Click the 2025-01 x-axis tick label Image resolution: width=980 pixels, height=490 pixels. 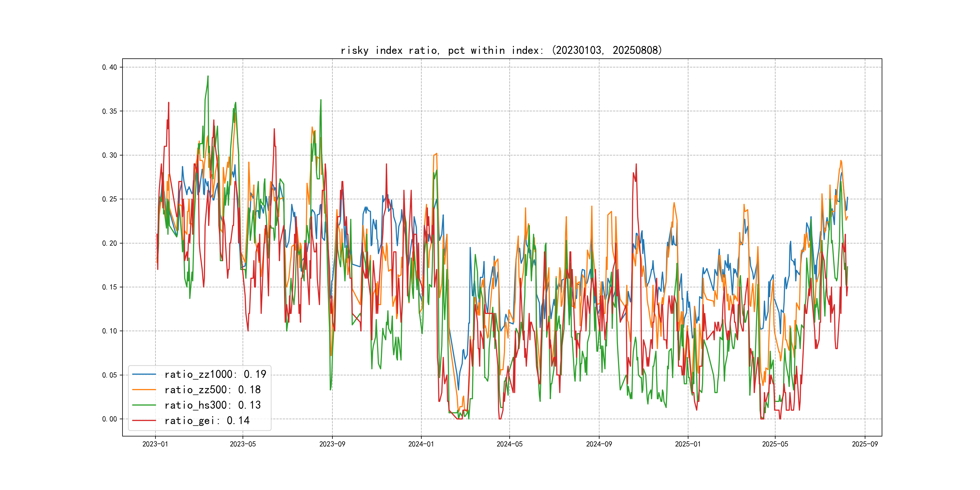point(688,444)
